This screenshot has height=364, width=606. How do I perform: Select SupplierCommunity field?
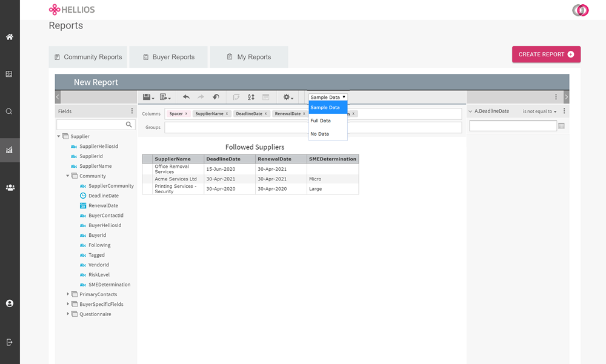[x=111, y=186]
